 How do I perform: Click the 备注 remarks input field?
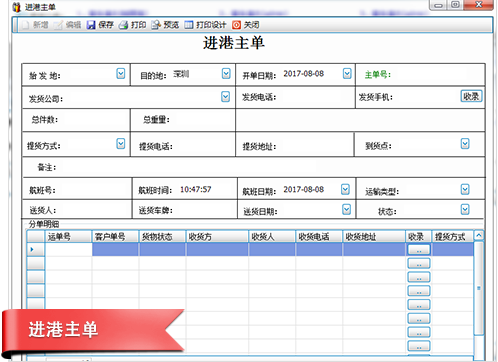tap(269, 167)
